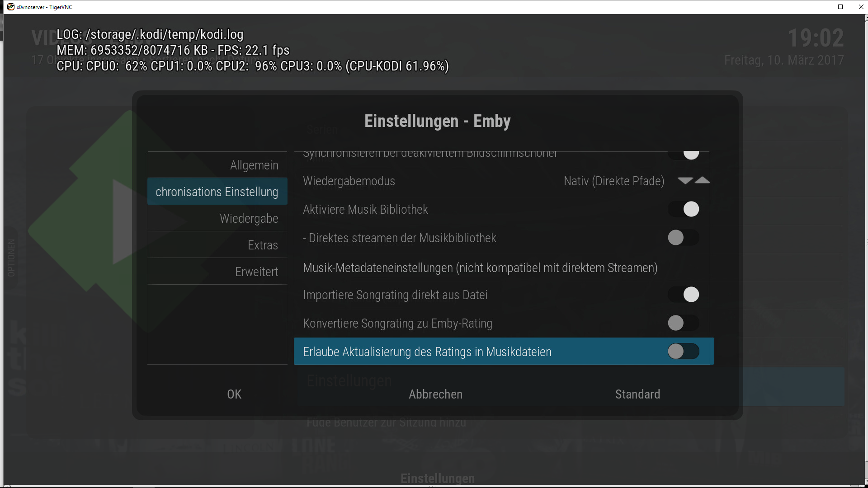Click the Musik-Metadateneinstellungen section heading

click(x=480, y=268)
